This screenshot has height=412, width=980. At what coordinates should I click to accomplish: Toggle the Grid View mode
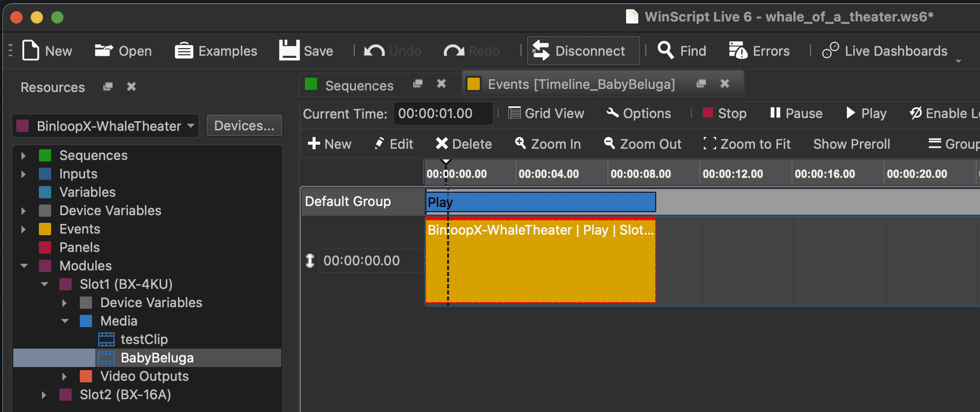pyautogui.click(x=546, y=113)
